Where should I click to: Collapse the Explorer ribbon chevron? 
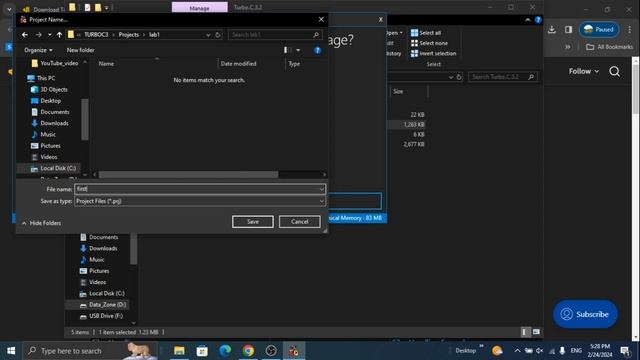[528, 20]
